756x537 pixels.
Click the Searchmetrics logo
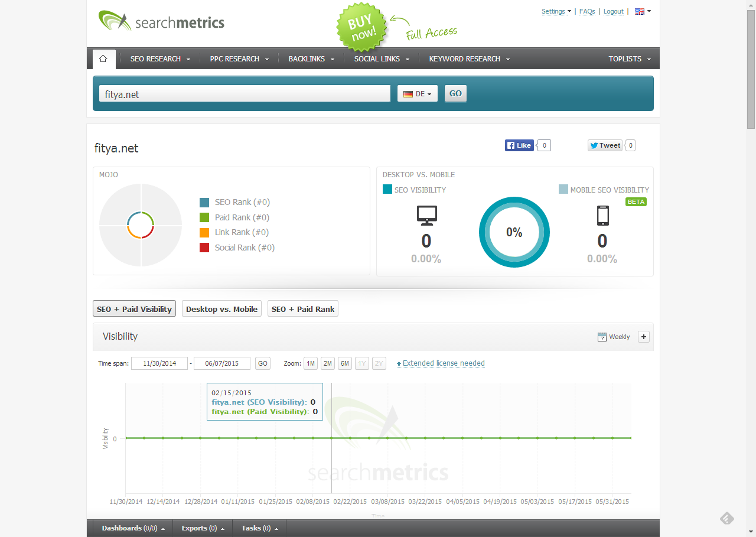coord(161,22)
